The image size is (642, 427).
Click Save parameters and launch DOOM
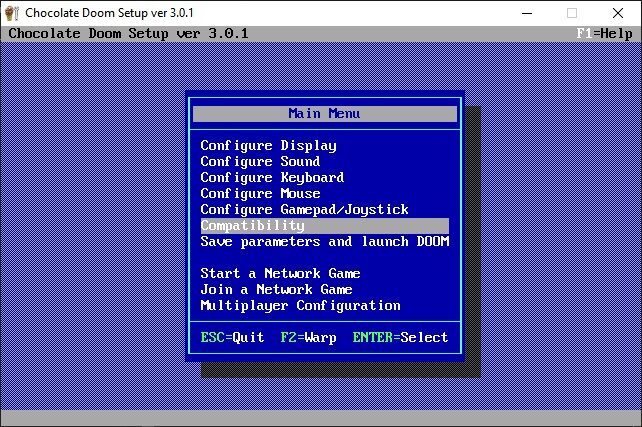[325, 242]
